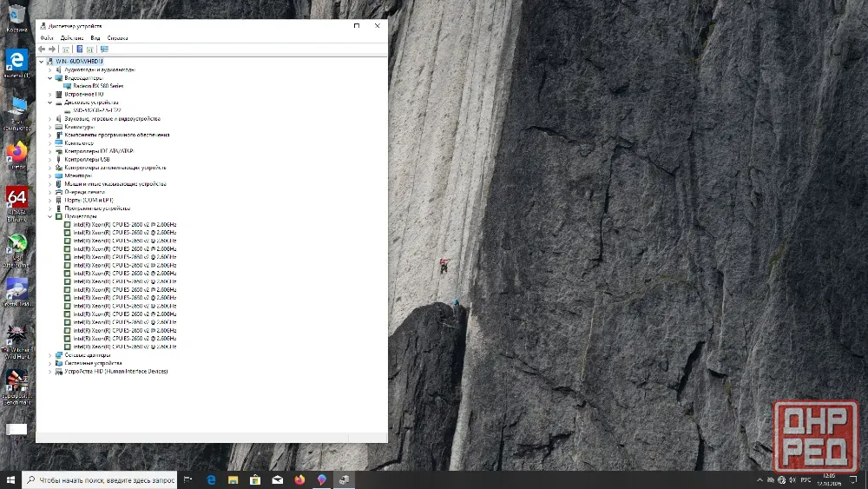Collapse the Дисковые устройства category
The width and height of the screenshot is (868, 489).
point(49,102)
